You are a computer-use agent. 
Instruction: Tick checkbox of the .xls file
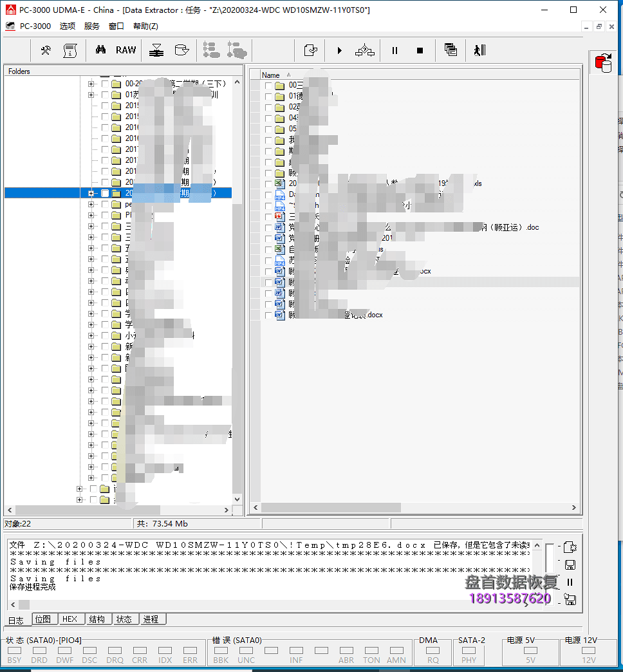[x=268, y=184]
